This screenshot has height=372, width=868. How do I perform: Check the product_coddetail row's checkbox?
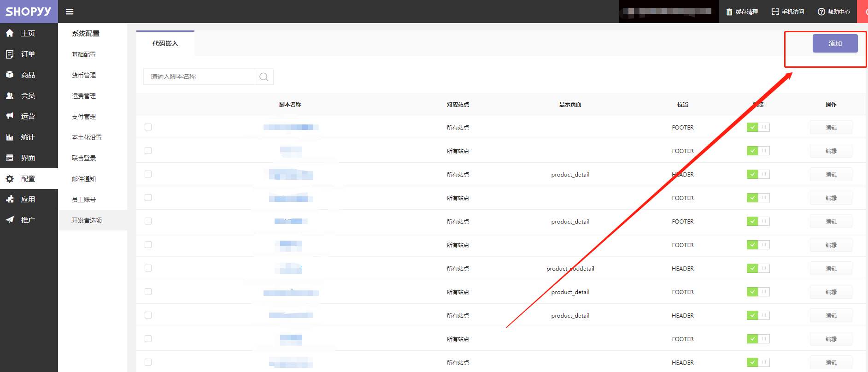148,268
